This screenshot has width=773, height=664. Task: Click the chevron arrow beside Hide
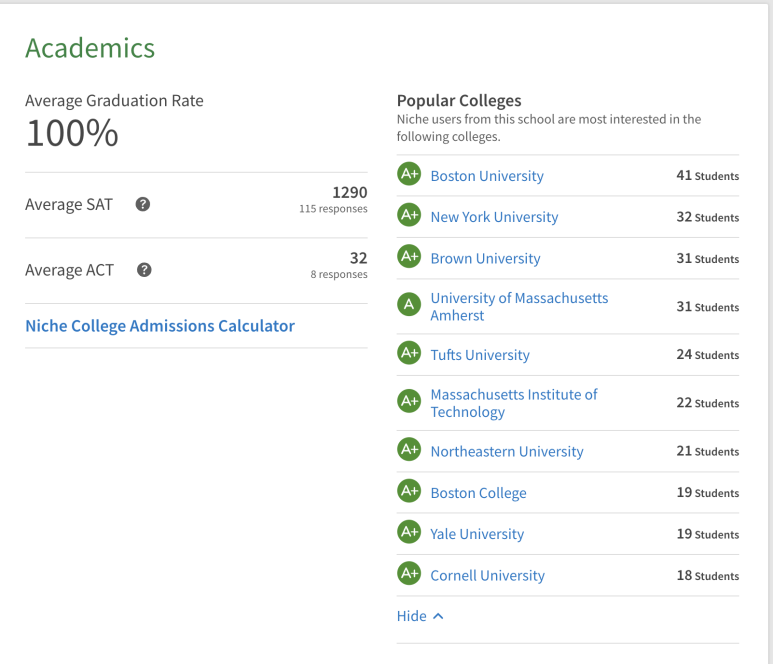[x=438, y=616]
